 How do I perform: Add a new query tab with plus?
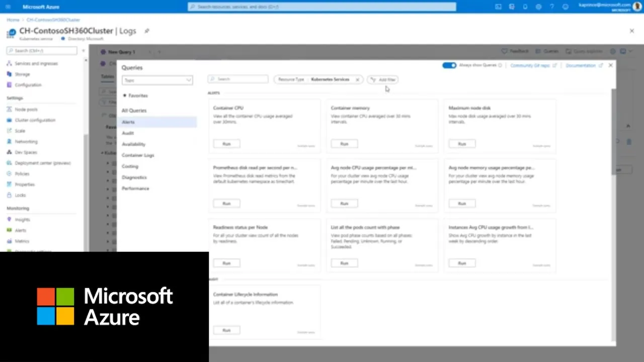159,52
